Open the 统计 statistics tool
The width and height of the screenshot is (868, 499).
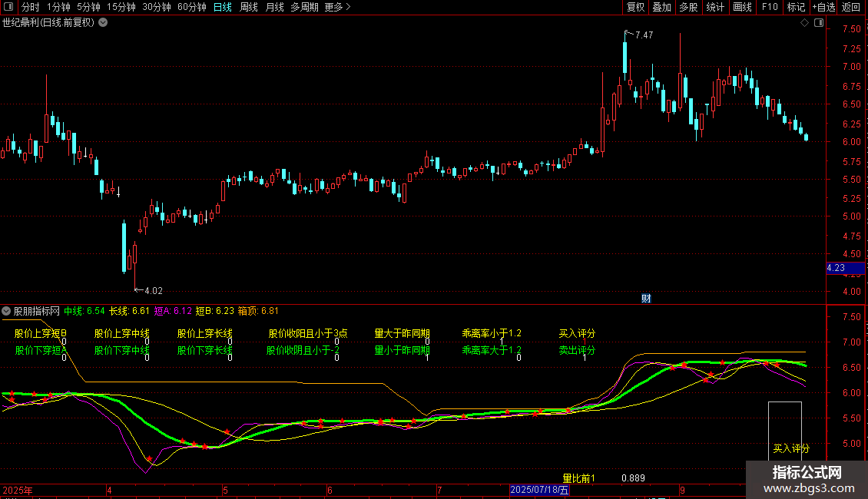click(715, 8)
